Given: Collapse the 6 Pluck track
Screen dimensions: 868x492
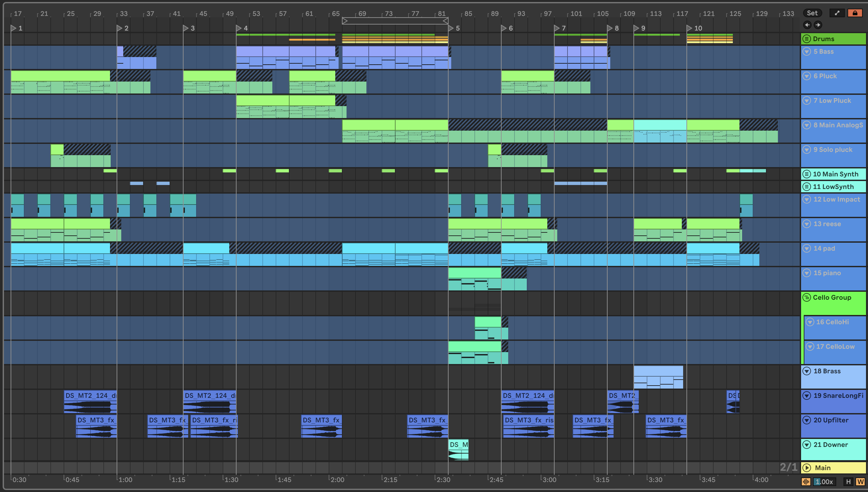Looking at the screenshot, I should tap(807, 76).
